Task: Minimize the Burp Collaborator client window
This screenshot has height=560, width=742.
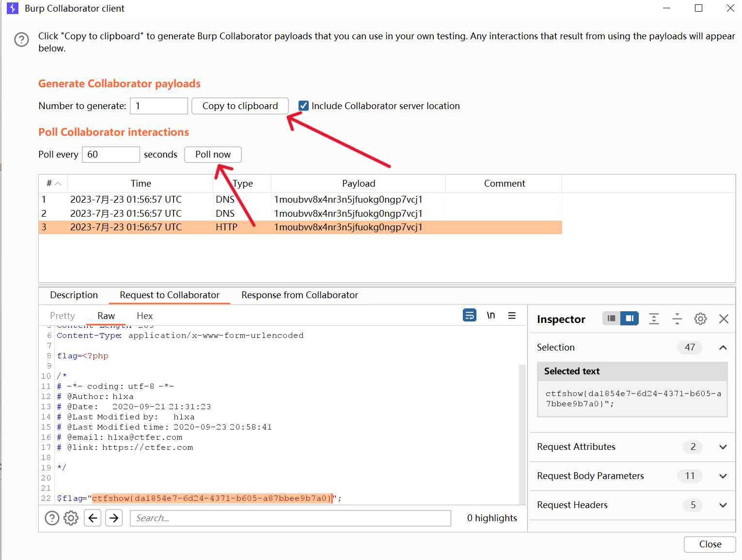Action: (666, 8)
